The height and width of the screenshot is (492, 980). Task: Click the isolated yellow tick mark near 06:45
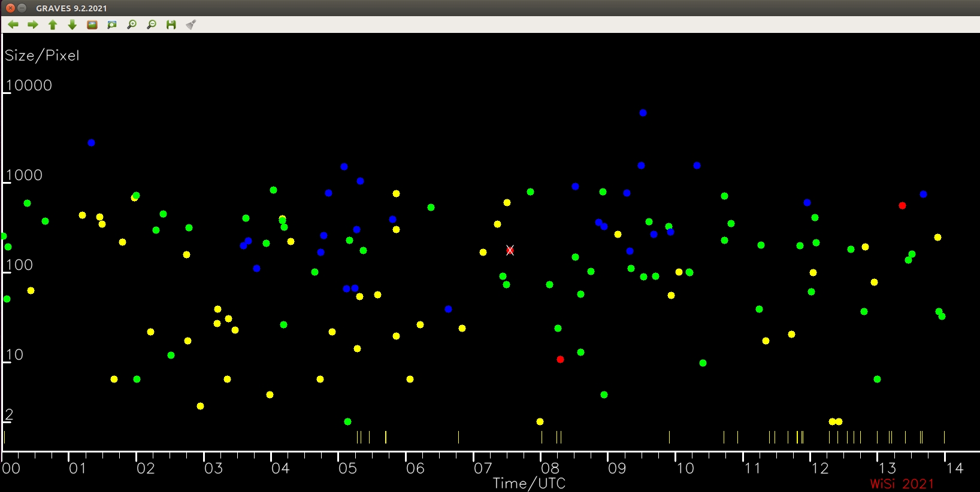pos(458,437)
